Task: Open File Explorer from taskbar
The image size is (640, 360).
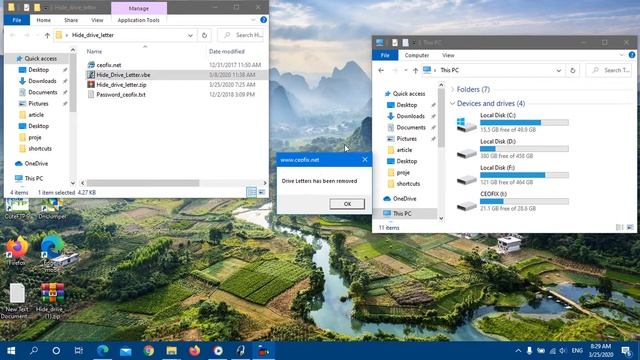Action: pyautogui.click(x=171, y=351)
